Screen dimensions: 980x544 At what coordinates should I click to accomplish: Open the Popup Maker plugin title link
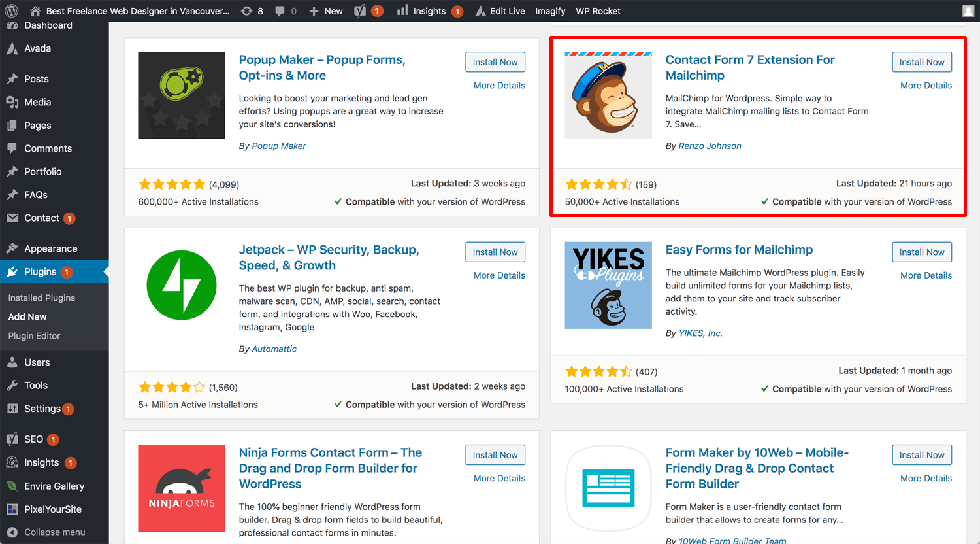pyautogui.click(x=322, y=67)
